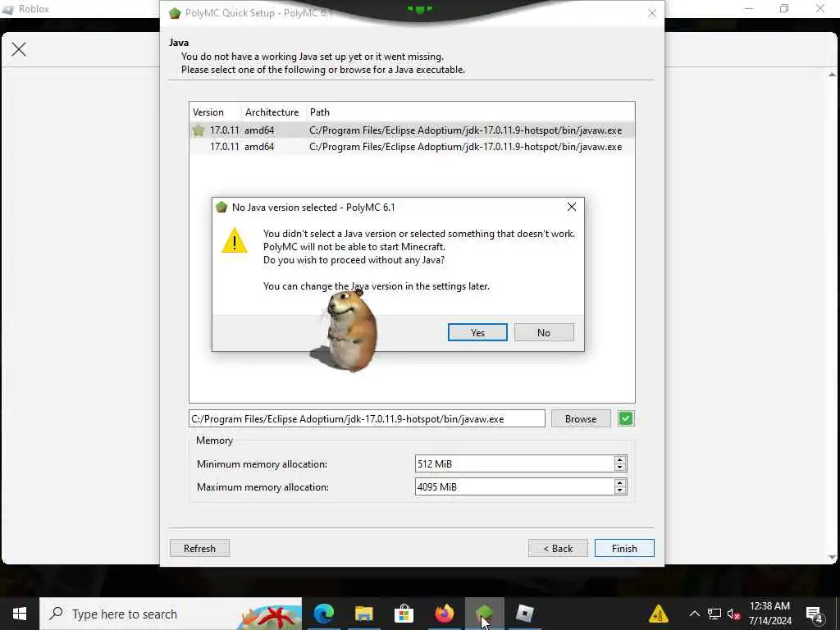The height and width of the screenshot is (630, 840).
Task: Click No in the No Java dialog
Action: [544, 332]
